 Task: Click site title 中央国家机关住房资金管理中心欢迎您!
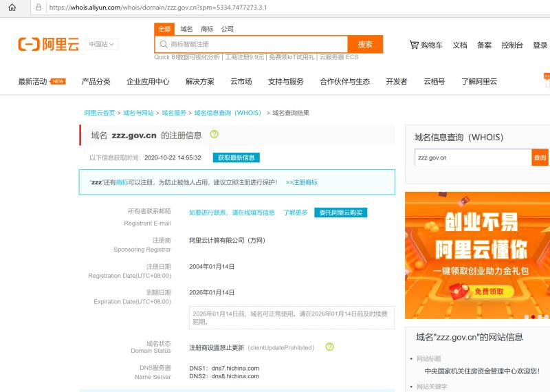pyautogui.click(x=483, y=371)
